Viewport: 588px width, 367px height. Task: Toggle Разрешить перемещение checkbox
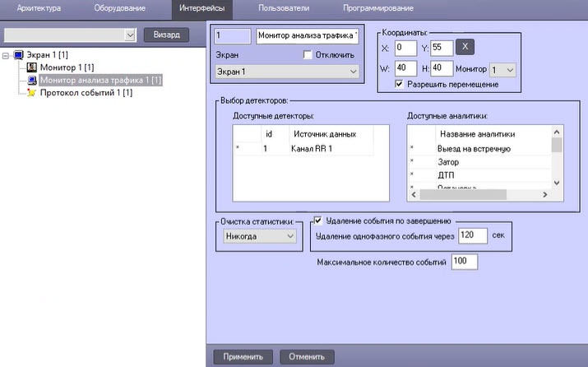tap(399, 84)
